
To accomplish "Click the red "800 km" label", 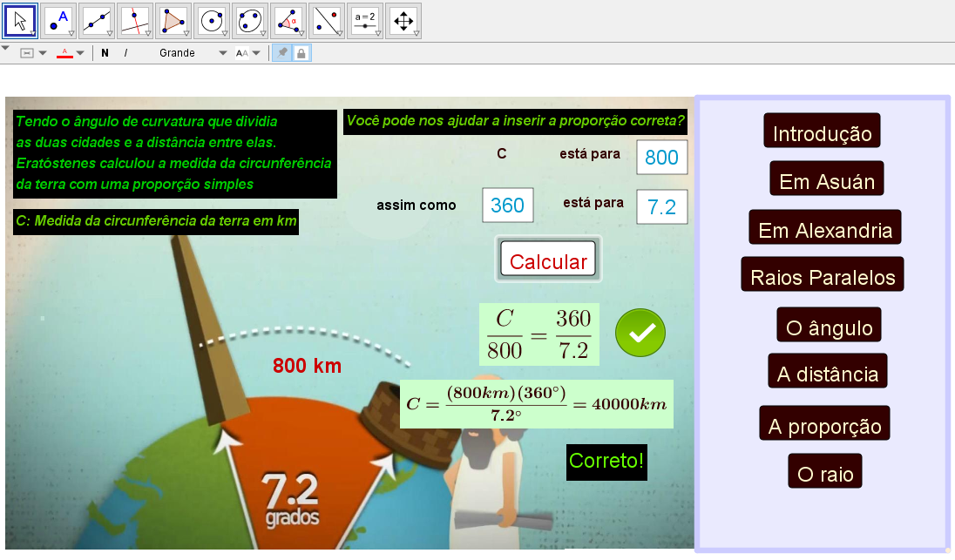I will [307, 366].
